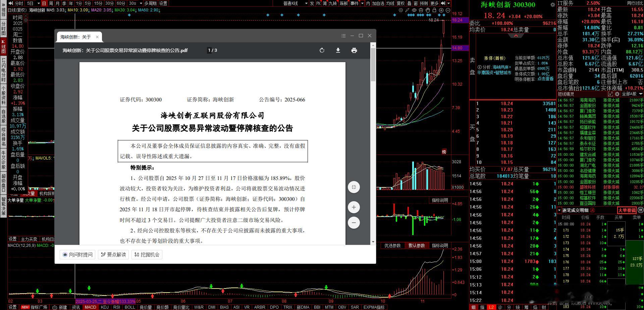Select the 周 weekly period tab

(51, 3)
